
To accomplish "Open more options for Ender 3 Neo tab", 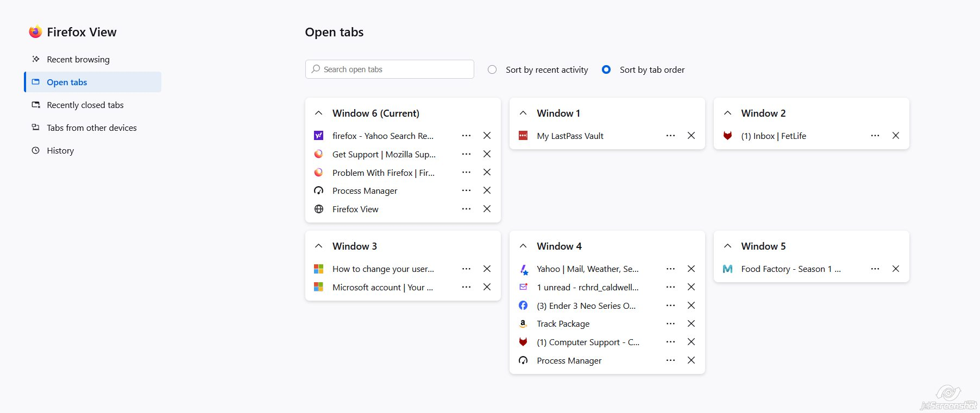I will pos(670,306).
